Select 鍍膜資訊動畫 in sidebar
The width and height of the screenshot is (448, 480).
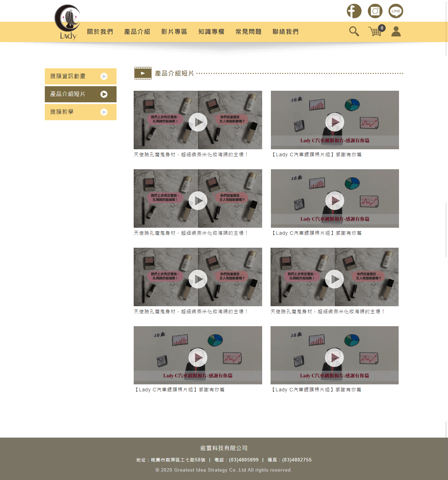(x=80, y=76)
